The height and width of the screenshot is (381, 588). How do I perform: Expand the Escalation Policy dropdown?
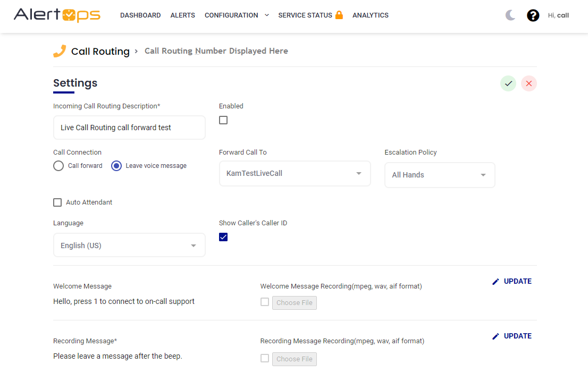[439, 175]
